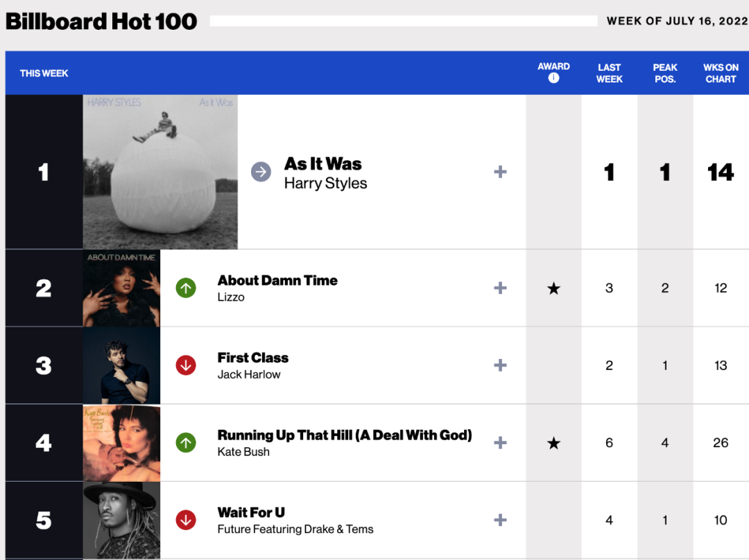Click red down arrow beside Wait For U
This screenshot has height=560, width=749.
[x=186, y=520]
